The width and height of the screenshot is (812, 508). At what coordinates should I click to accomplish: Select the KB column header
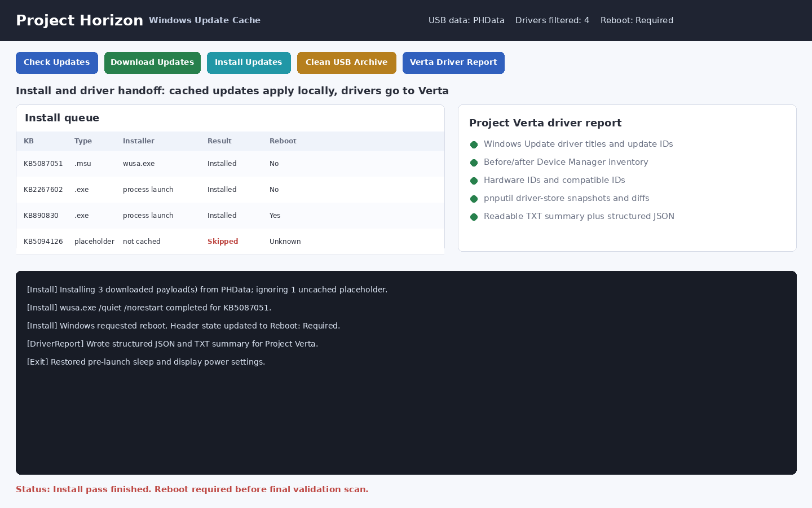[x=29, y=141]
